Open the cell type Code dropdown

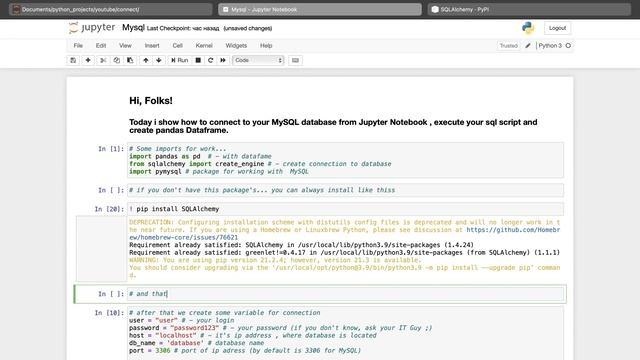[x=258, y=60]
